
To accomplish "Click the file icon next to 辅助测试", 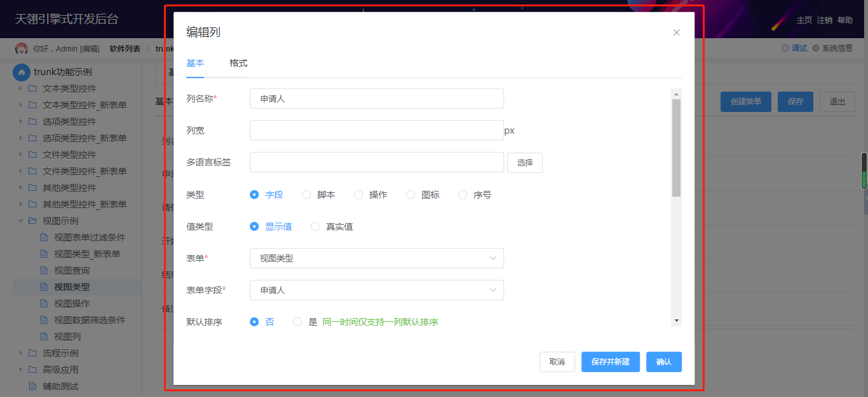I will click(x=32, y=386).
